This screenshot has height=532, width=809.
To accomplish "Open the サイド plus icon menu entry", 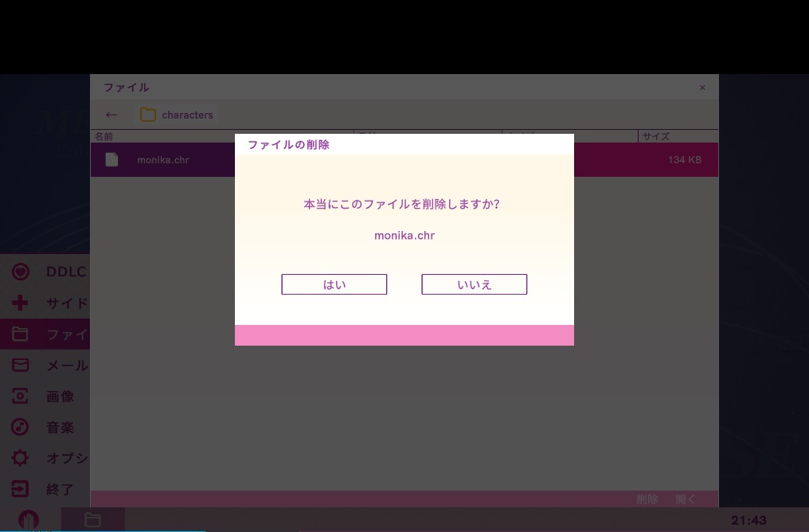I will [x=20, y=303].
